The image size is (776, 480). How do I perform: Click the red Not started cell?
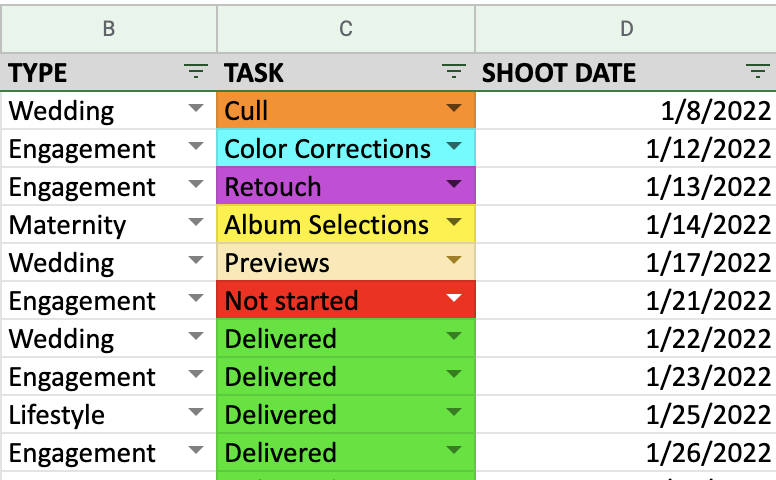(x=346, y=300)
